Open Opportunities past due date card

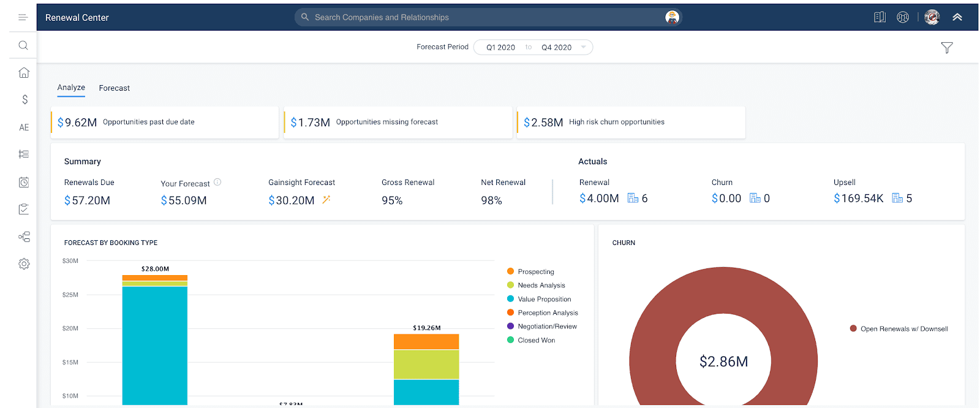(164, 123)
